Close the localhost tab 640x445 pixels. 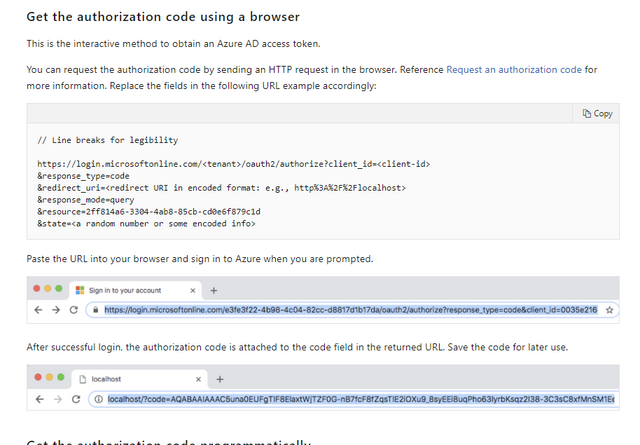click(198, 379)
